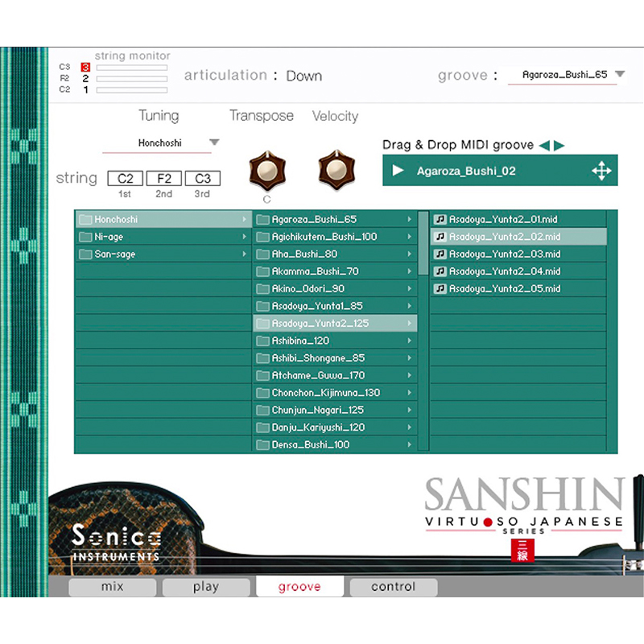Click the drag-and-drop move arrows icon
The width and height of the screenshot is (644, 644).
click(601, 171)
